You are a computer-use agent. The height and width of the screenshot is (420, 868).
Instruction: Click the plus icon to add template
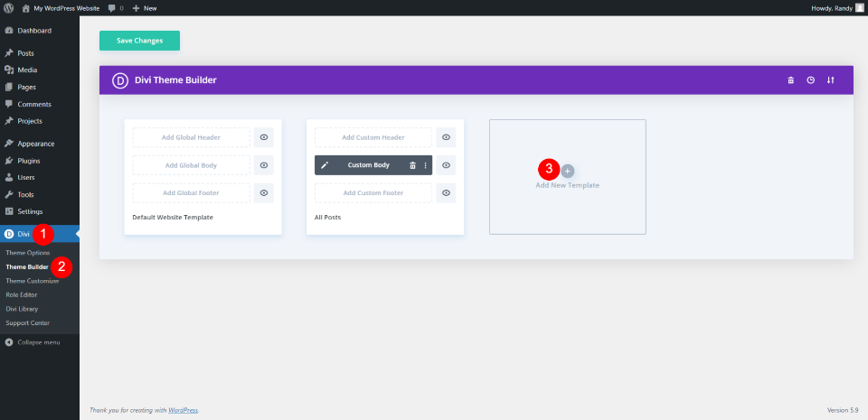(x=568, y=172)
